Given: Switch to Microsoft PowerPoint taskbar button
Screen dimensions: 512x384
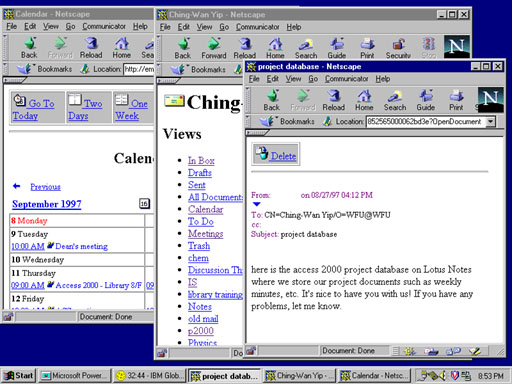Looking at the screenshot, I should pyautogui.click(x=75, y=376).
